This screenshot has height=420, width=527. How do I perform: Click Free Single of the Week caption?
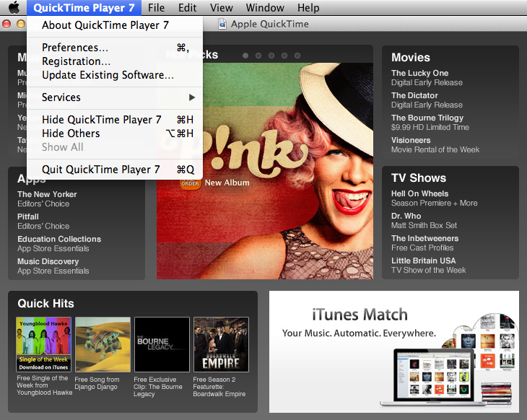click(44, 385)
